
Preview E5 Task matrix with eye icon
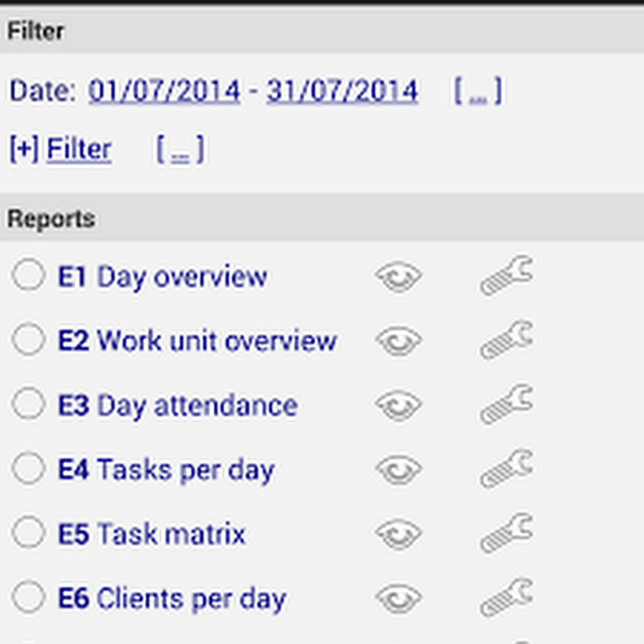coord(399,535)
